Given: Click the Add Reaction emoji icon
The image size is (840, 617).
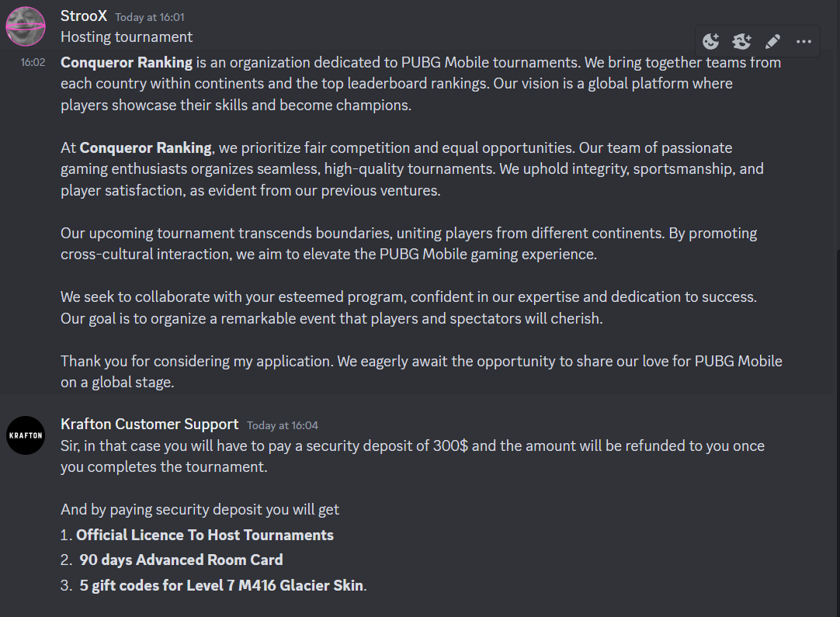Looking at the screenshot, I should pyautogui.click(x=711, y=41).
